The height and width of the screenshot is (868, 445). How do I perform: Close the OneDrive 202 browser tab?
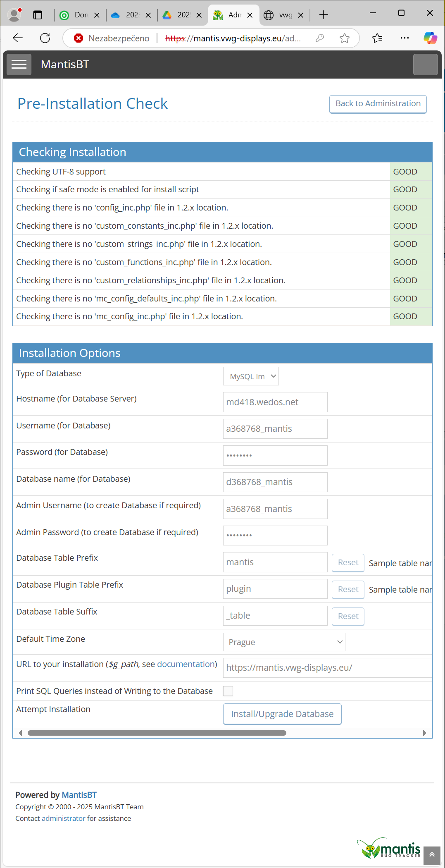coord(148,15)
